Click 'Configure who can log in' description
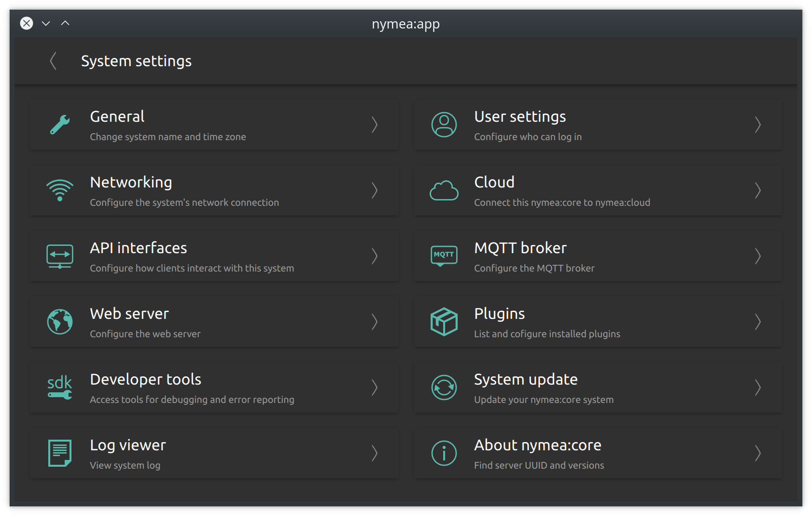 click(x=528, y=137)
